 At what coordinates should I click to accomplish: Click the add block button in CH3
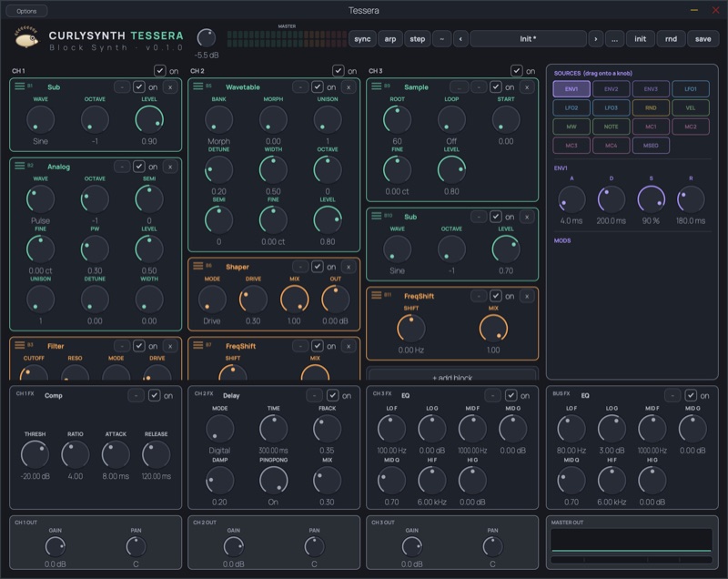[452, 375]
